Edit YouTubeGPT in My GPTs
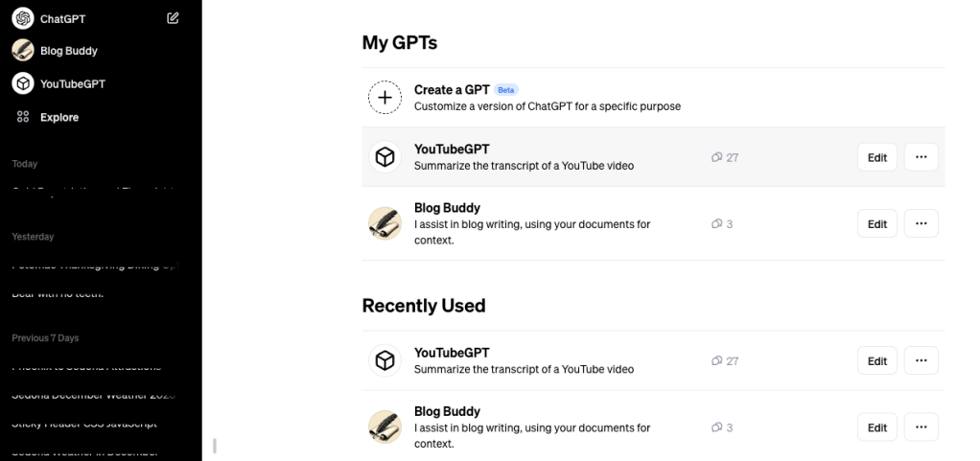Screen dimensions: 980x461 tap(876, 157)
